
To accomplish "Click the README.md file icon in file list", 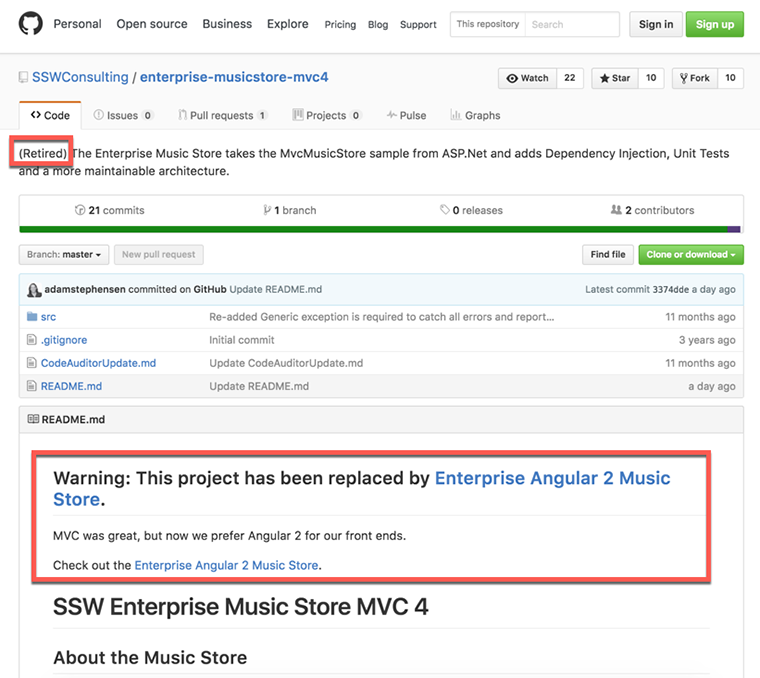I will pyautogui.click(x=31, y=386).
